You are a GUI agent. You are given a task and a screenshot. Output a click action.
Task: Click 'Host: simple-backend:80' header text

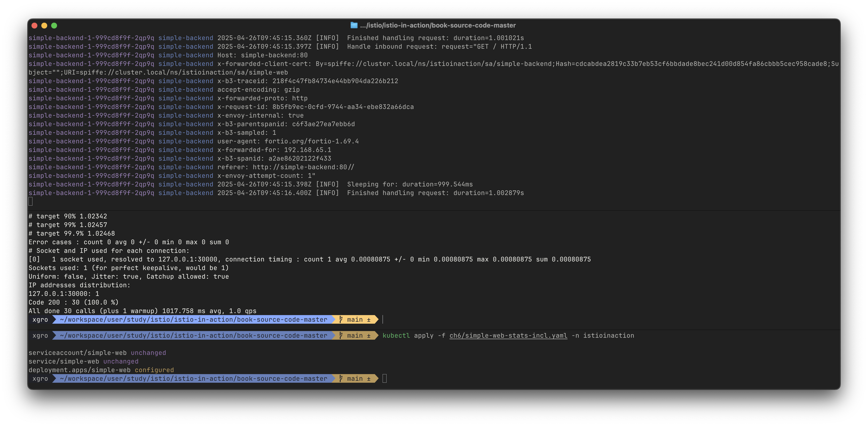tap(262, 55)
